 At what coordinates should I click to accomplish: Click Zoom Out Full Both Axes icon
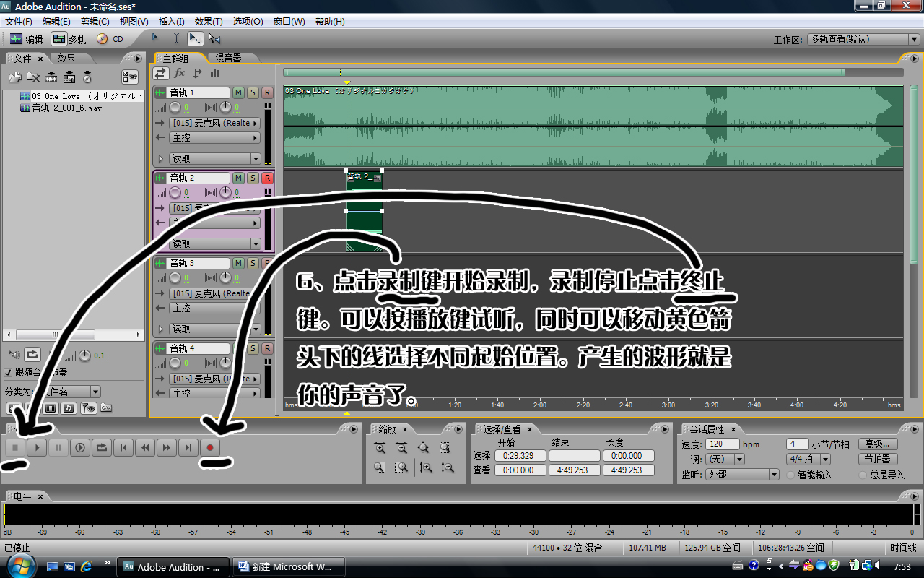[423, 448]
